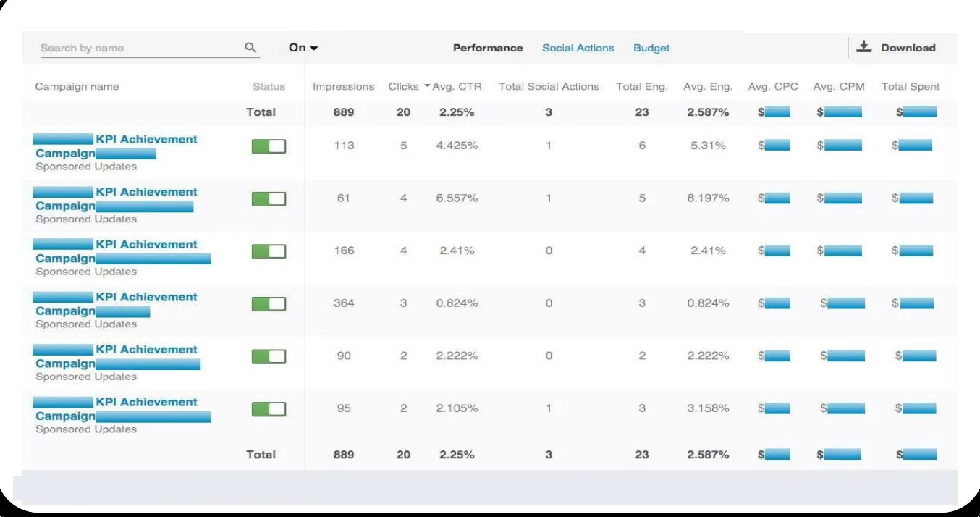Sort by Avg. CPM column header

click(x=839, y=86)
